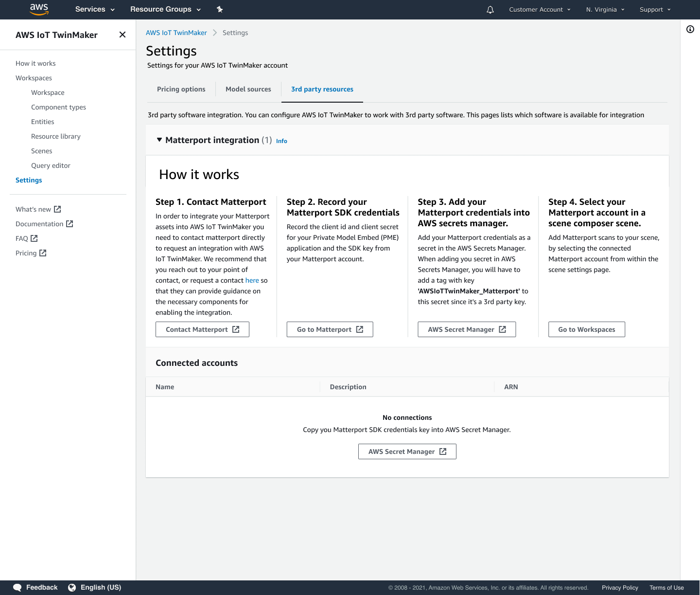Select Entities in the sidebar navigation

[x=42, y=122]
